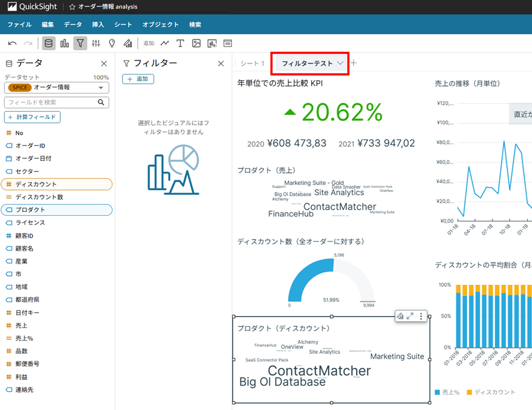Screen dimensions: 532x410
Task: Add a new sheet with plus icon
Action: pos(354,63)
